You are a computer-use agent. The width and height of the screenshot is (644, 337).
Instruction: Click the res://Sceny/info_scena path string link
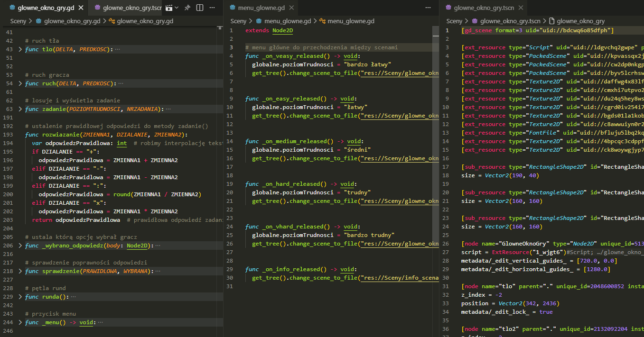coord(400,278)
